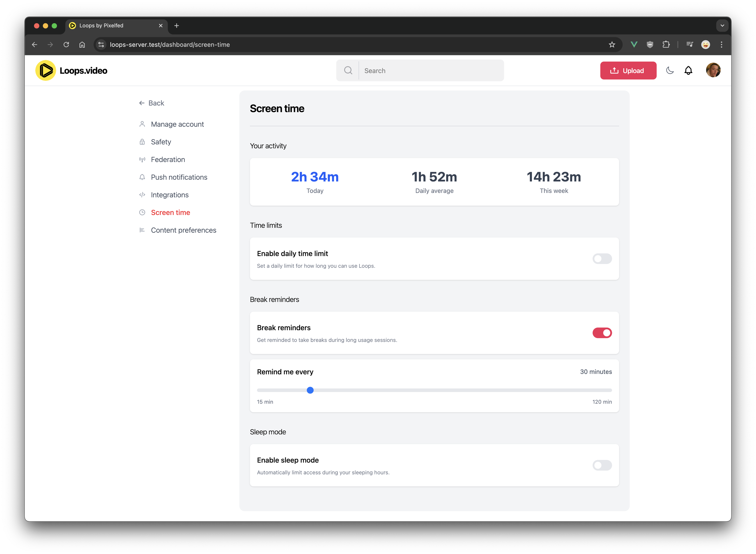Open the user avatar menu
Viewport: 756px width, 554px height.
[713, 70]
